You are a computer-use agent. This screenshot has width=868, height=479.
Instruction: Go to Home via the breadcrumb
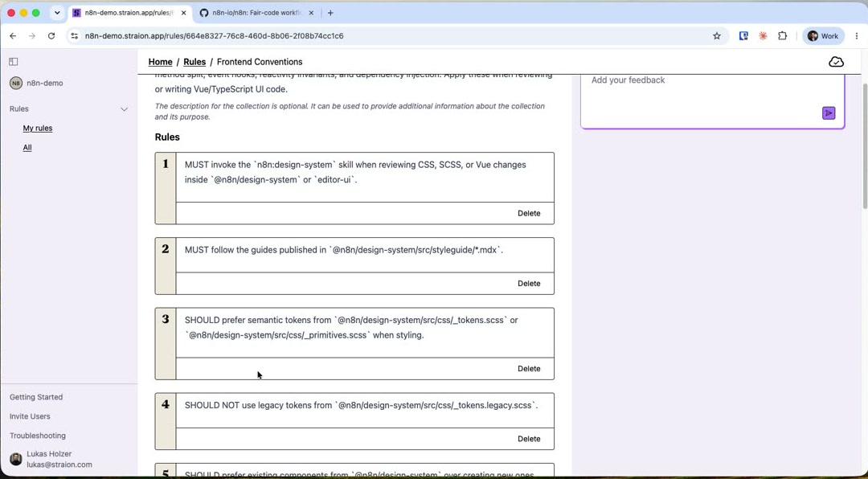(160, 62)
